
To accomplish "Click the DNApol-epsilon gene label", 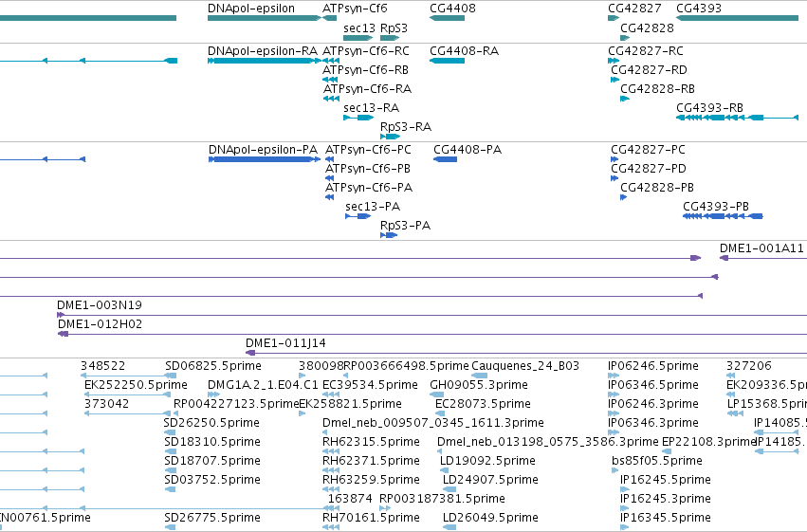I will (x=251, y=9).
